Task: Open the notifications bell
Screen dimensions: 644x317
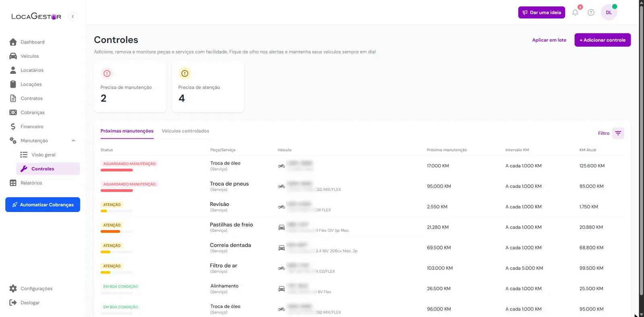Action: (x=575, y=12)
